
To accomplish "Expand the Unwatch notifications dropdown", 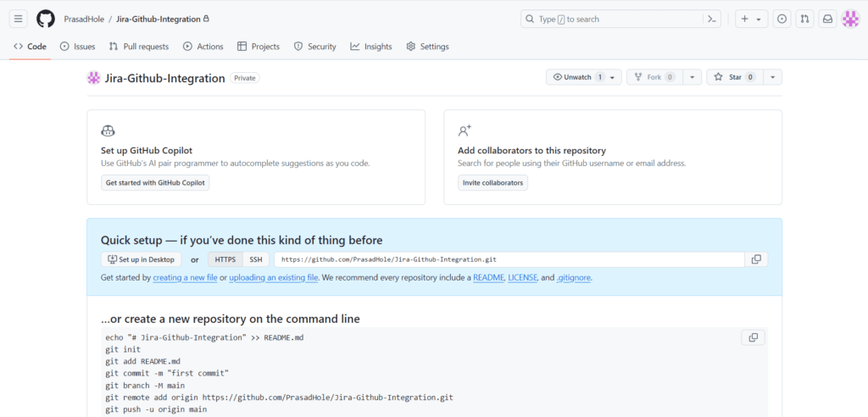I will pyautogui.click(x=584, y=77).
